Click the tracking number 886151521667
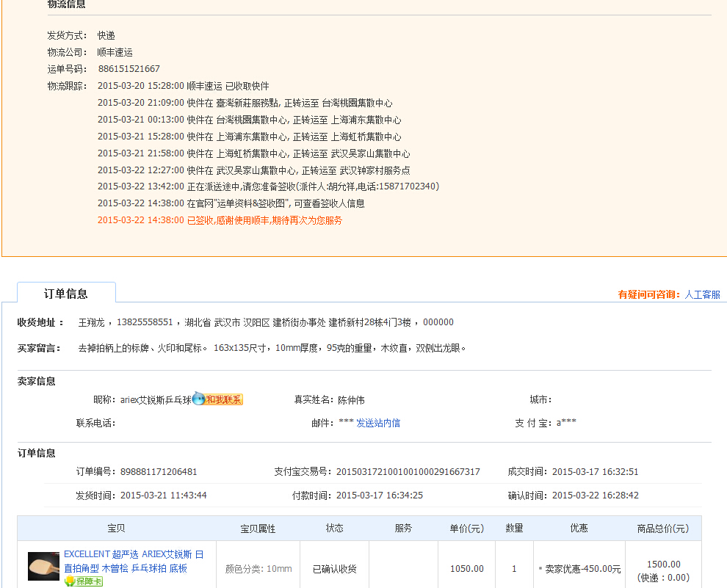 (x=129, y=69)
